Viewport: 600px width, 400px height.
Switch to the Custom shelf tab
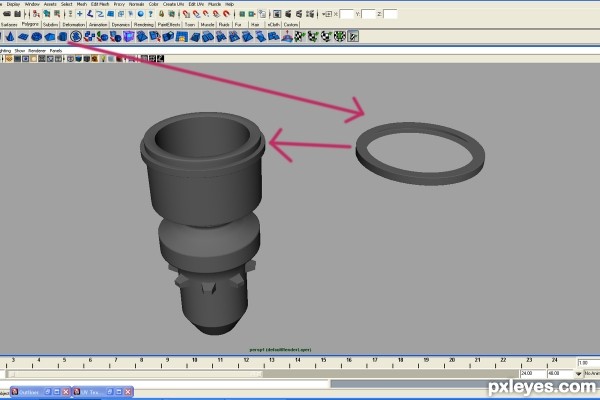(x=291, y=24)
